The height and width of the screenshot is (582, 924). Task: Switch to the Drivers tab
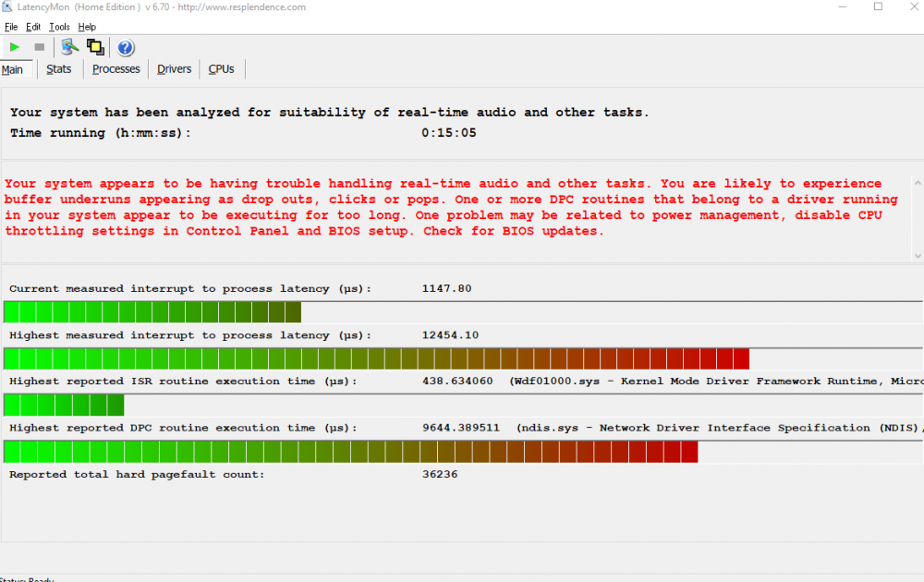coord(175,69)
